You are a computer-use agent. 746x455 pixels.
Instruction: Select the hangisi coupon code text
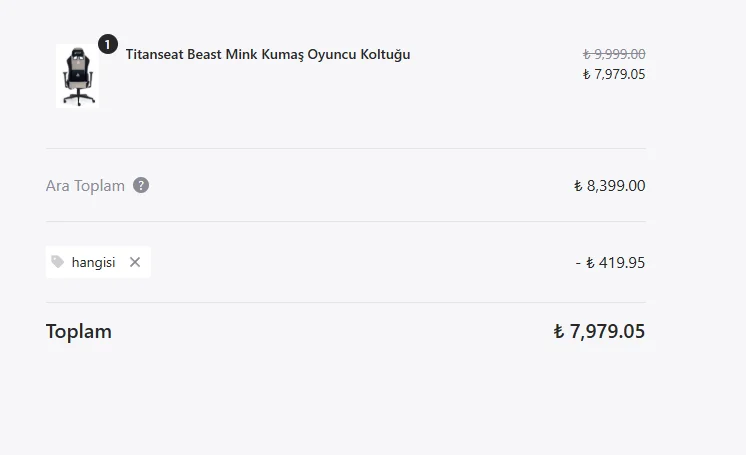coord(93,262)
